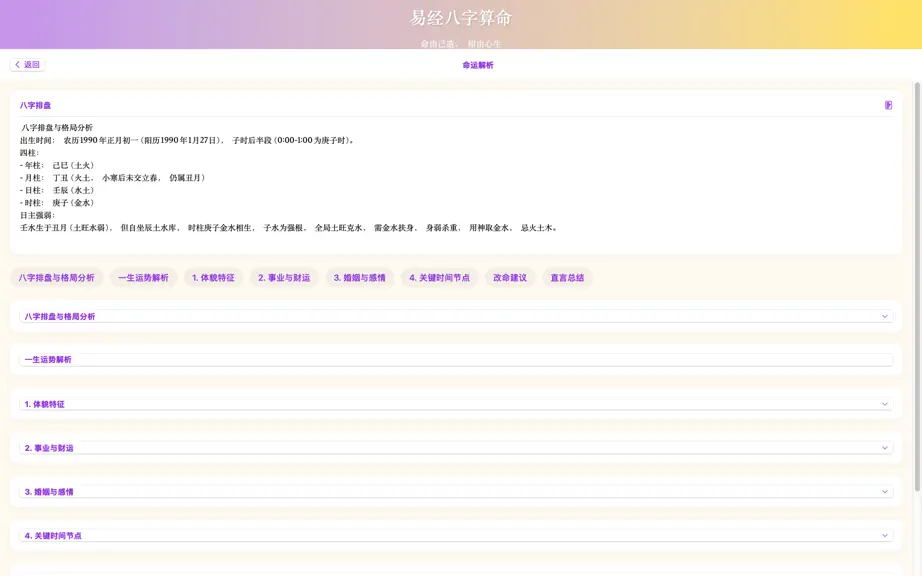Screen dimensions: 922x576
Task: Click the 年柱: 己巳 (土火) line
Action: point(57,165)
